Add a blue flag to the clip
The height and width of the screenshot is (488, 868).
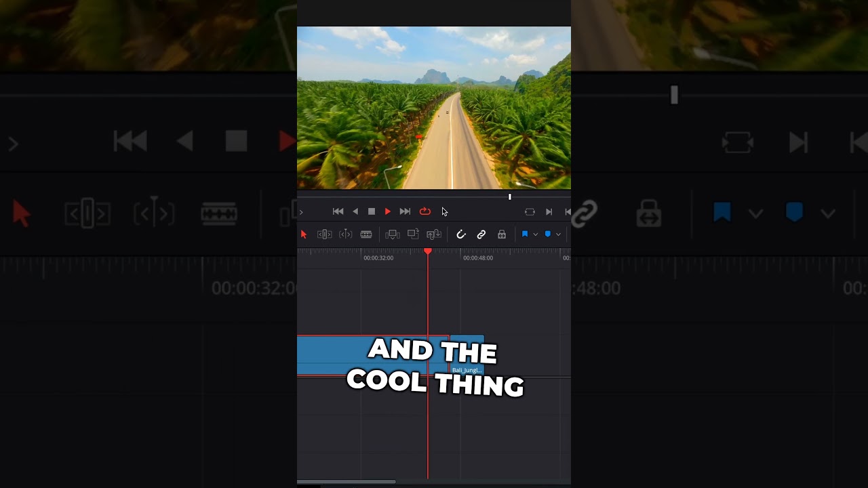[524, 235]
